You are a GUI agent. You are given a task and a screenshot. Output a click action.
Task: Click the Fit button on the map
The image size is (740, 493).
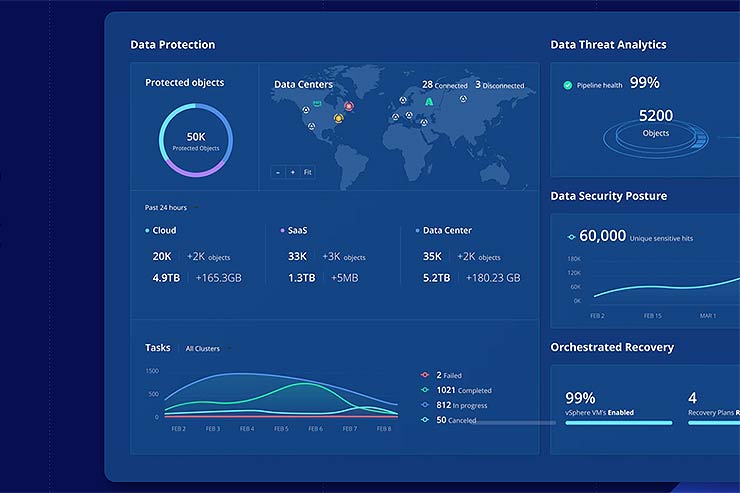pyautogui.click(x=307, y=172)
